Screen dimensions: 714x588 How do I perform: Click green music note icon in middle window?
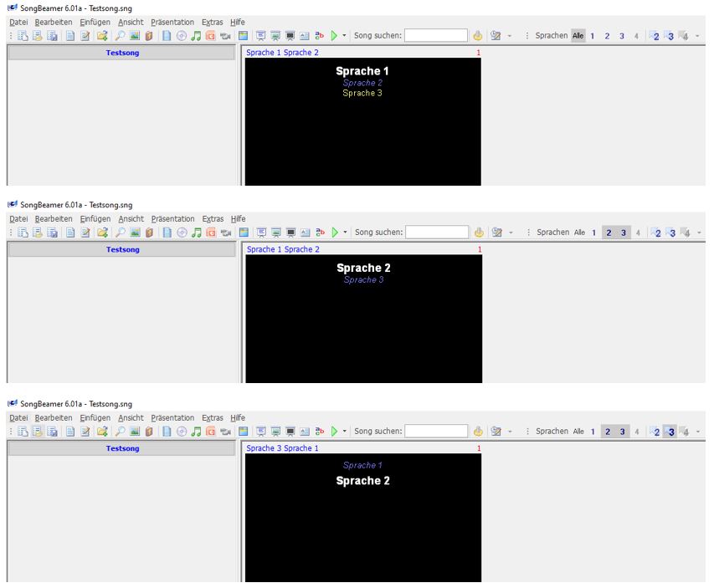click(x=196, y=233)
